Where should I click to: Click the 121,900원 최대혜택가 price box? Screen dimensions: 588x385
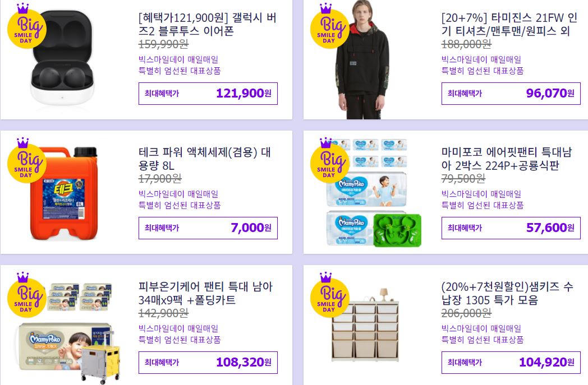click(208, 93)
